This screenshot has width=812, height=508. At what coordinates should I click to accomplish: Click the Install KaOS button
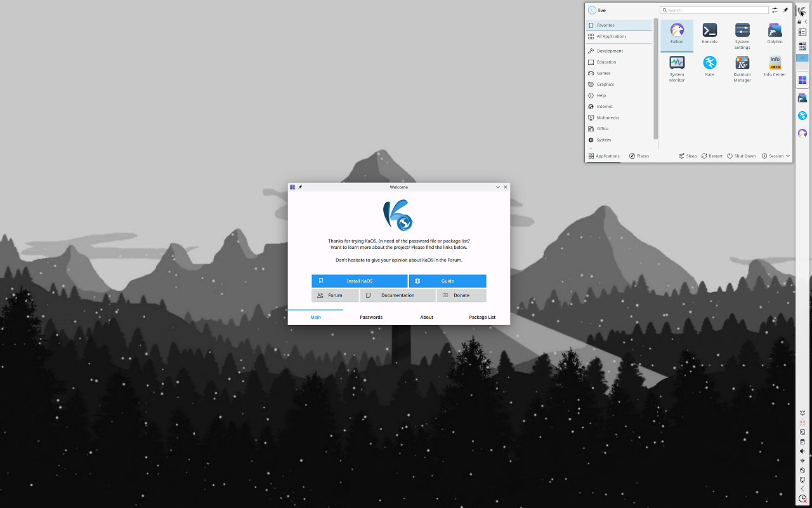coord(360,281)
